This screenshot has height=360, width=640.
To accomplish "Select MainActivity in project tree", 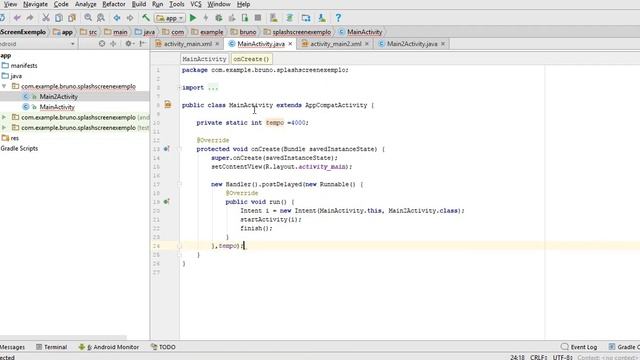I will click(x=57, y=107).
